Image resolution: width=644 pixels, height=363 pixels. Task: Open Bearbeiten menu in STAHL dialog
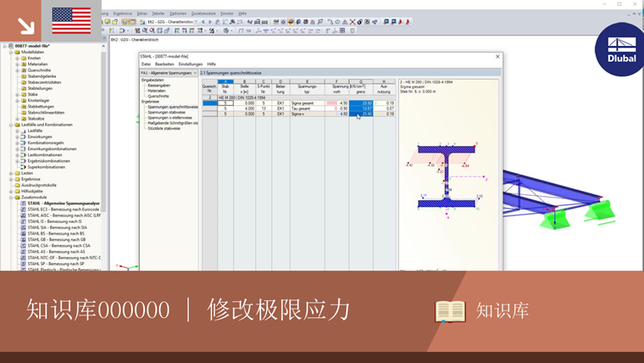coord(164,64)
